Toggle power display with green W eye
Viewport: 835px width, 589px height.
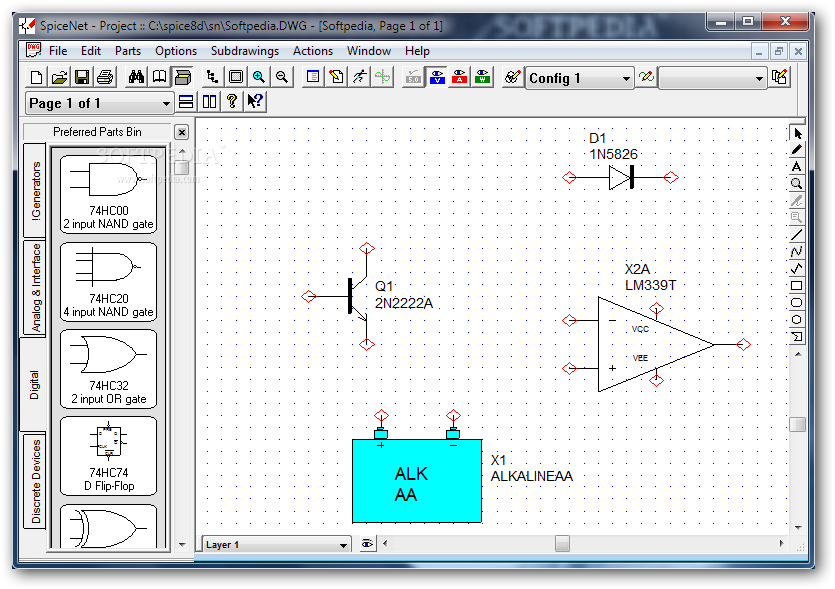click(x=483, y=78)
